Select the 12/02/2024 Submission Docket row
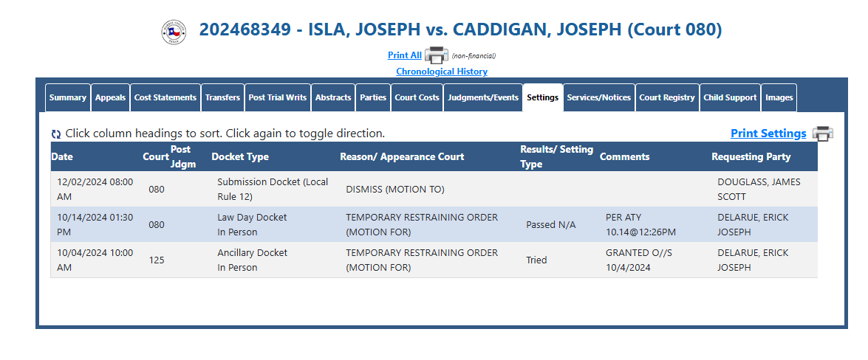This screenshot has width=868, height=360. pos(434,189)
